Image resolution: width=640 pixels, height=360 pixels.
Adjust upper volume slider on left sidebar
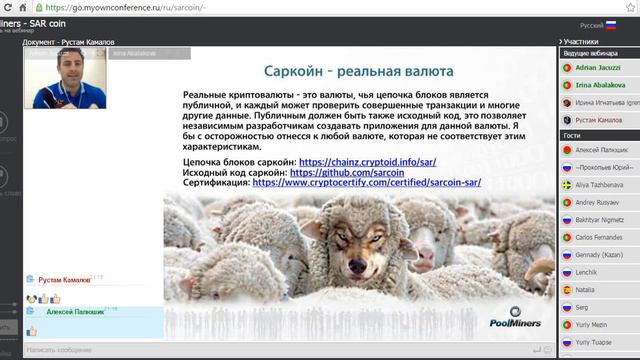(x=14, y=304)
